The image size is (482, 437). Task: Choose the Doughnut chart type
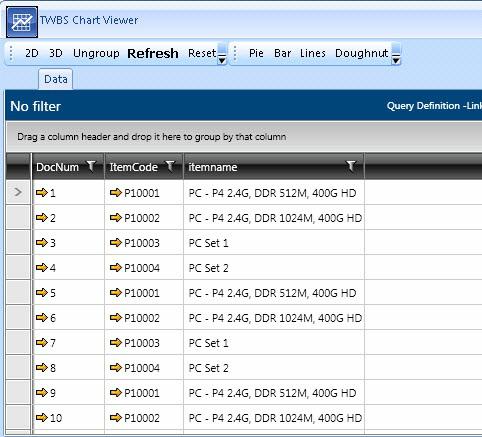coord(362,53)
